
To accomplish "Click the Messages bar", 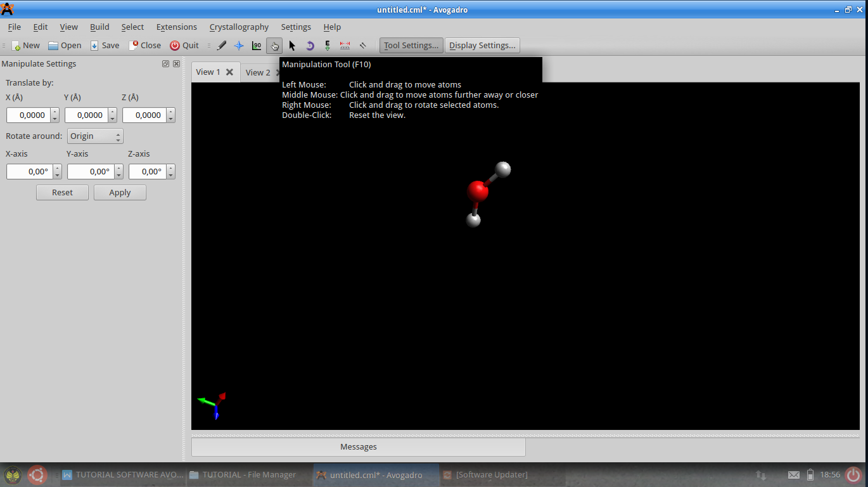I will (358, 446).
